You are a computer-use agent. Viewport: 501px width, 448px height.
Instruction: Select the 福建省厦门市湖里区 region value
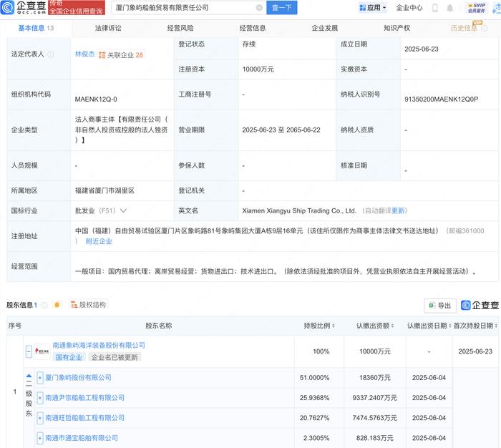(x=104, y=191)
